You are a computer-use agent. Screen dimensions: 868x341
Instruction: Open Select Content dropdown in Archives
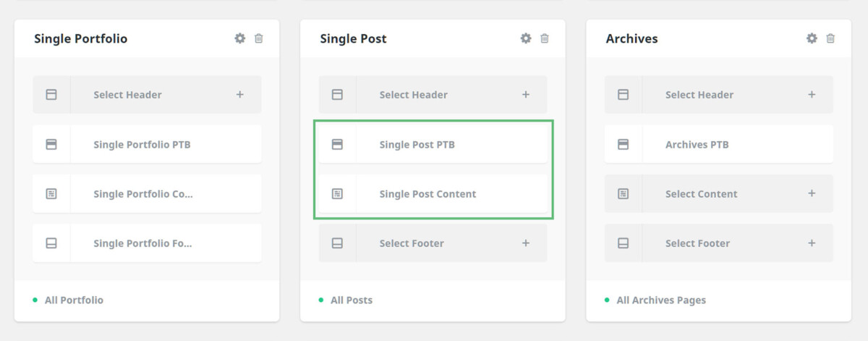coord(718,194)
